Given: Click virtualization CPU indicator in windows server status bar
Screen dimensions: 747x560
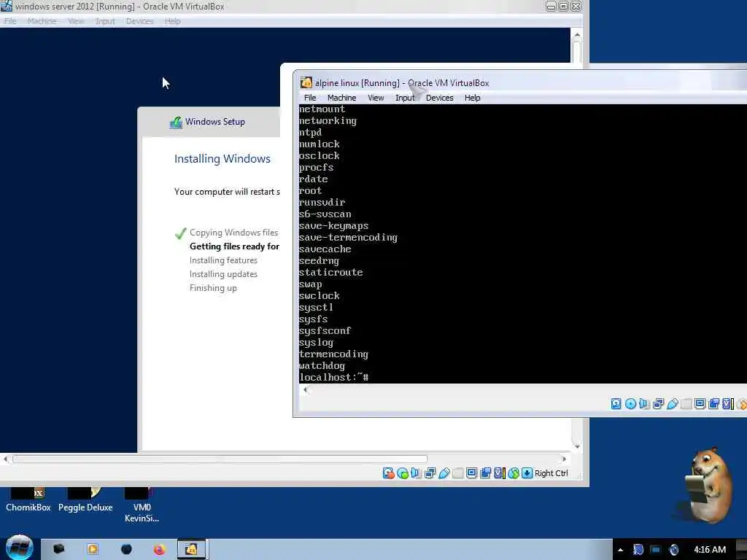Looking at the screenshot, I should coord(499,473).
